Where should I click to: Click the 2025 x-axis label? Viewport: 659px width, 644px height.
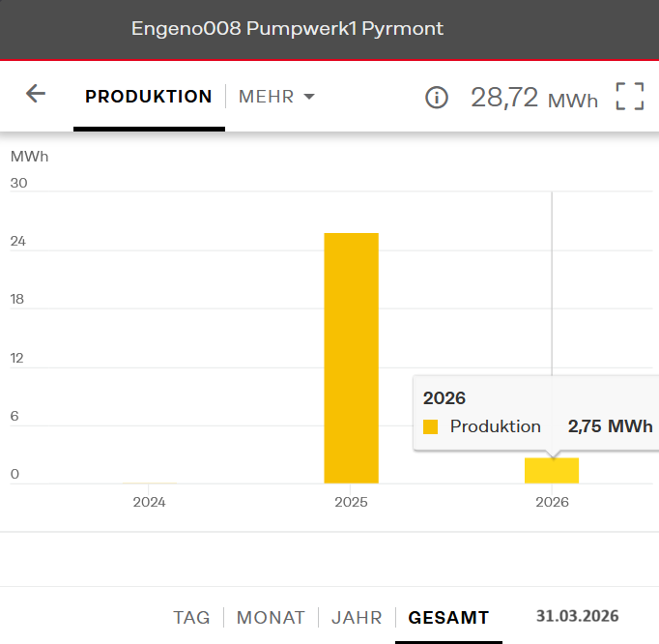coord(351,502)
